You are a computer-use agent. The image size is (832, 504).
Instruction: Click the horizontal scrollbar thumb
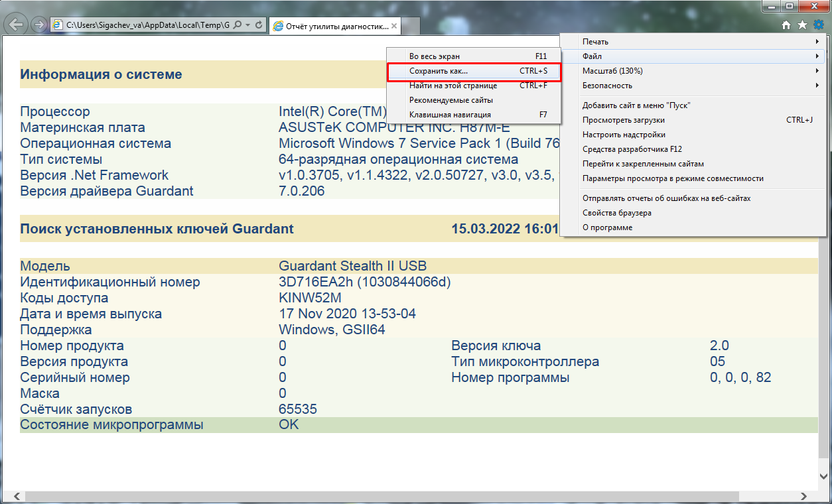point(381,496)
